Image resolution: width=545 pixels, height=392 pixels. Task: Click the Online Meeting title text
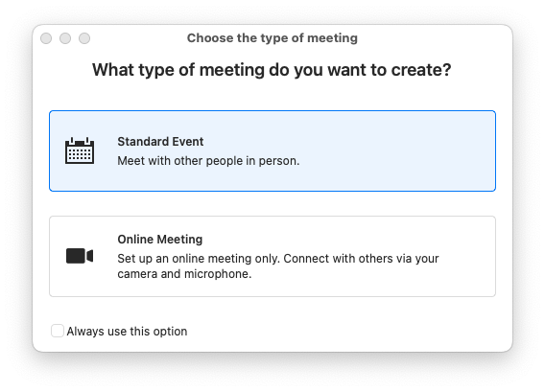click(160, 240)
